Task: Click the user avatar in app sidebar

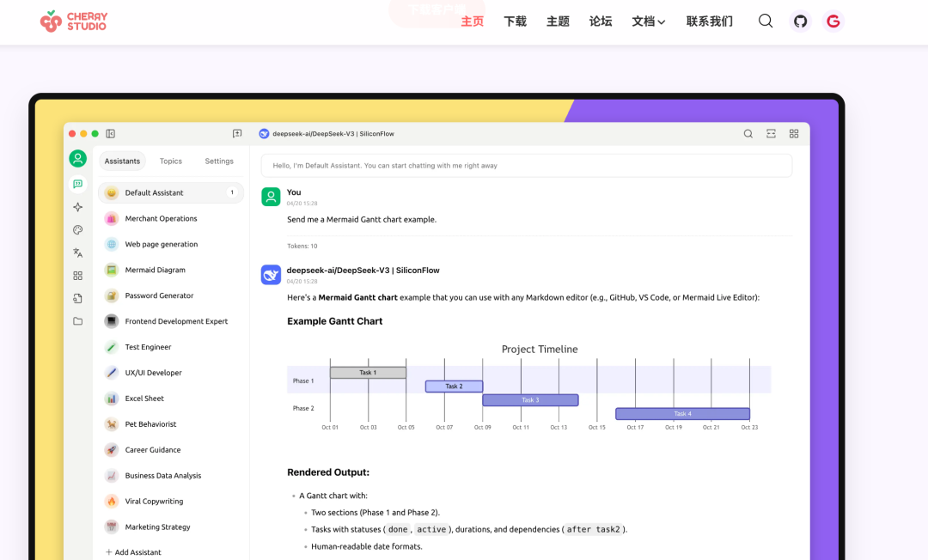Action: tap(77, 159)
